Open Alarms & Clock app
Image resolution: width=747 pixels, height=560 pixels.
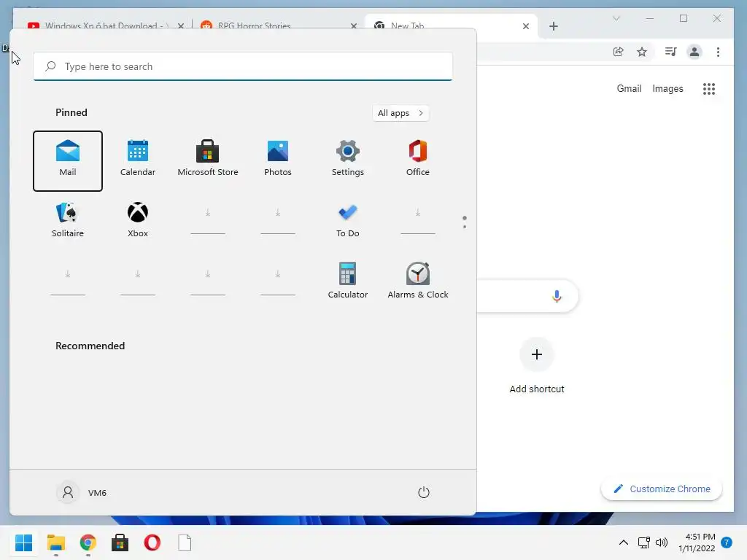click(x=418, y=281)
